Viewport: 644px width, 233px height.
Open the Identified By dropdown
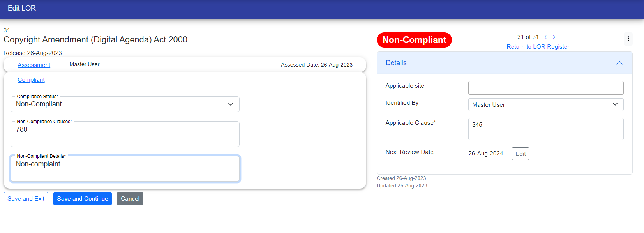545,104
